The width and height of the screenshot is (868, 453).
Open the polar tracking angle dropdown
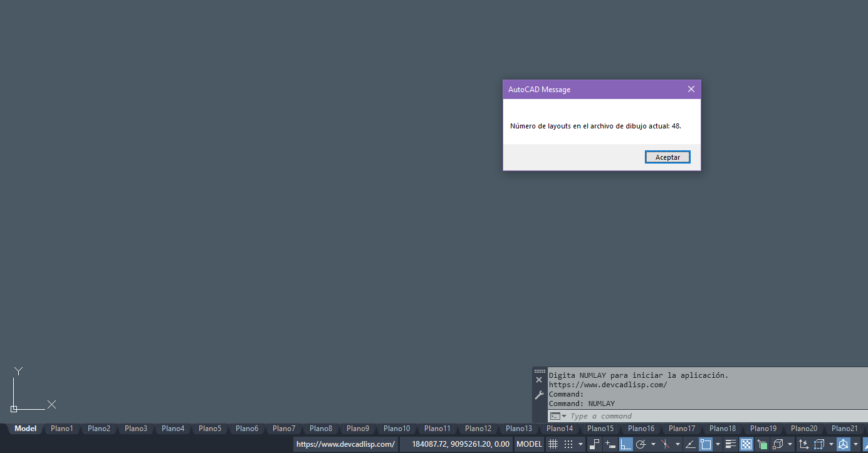tap(653, 445)
